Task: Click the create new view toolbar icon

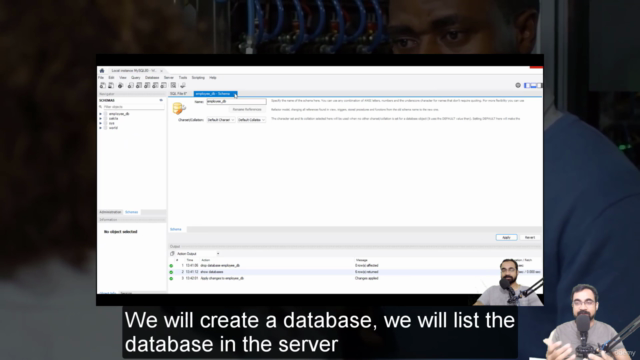Action: tap(147, 85)
